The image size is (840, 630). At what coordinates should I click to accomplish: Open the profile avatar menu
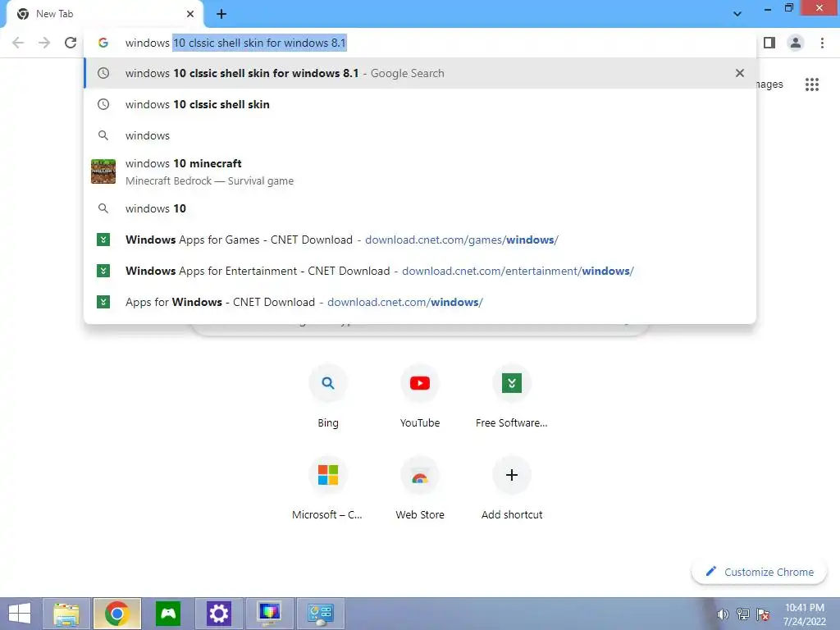[796, 43]
